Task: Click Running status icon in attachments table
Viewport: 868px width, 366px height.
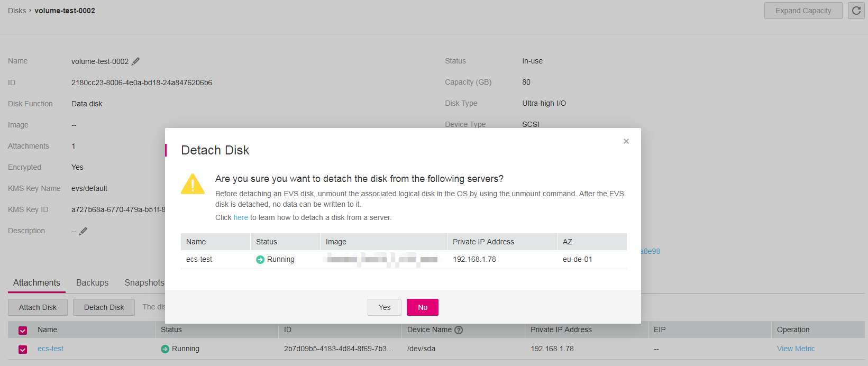Action: [165, 349]
